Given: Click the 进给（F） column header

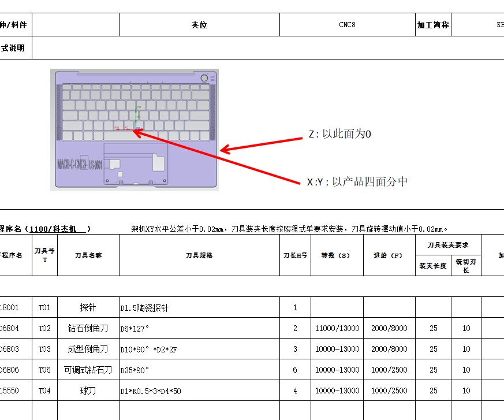Looking at the screenshot, I should (388, 255).
